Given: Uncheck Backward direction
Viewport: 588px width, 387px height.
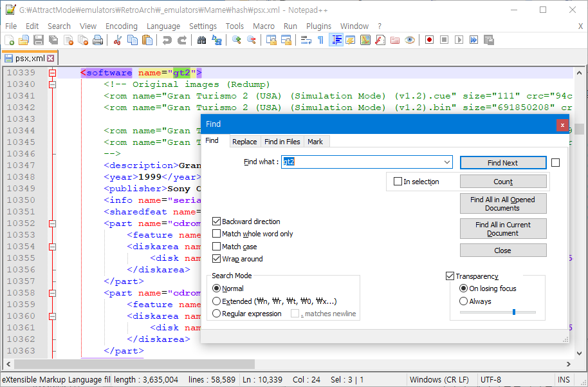Looking at the screenshot, I should click(x=216, y=221).
